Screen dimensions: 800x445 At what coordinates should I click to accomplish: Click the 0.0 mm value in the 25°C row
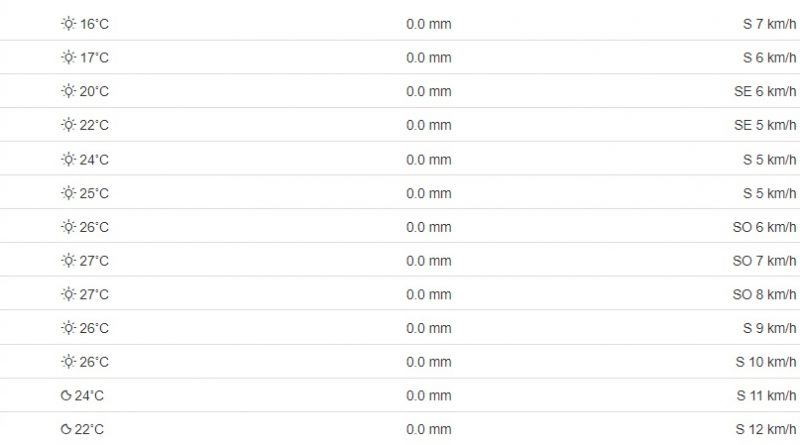(428, 193)
